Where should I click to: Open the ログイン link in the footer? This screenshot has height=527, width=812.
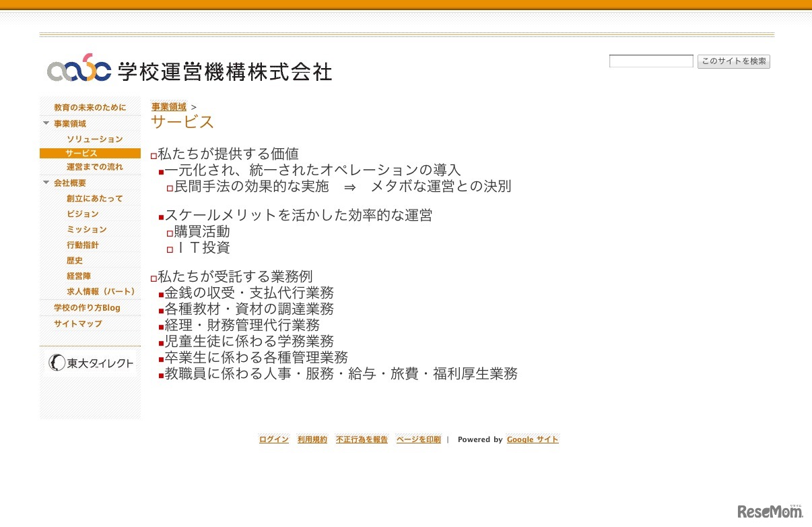click(x=273, y=439)
